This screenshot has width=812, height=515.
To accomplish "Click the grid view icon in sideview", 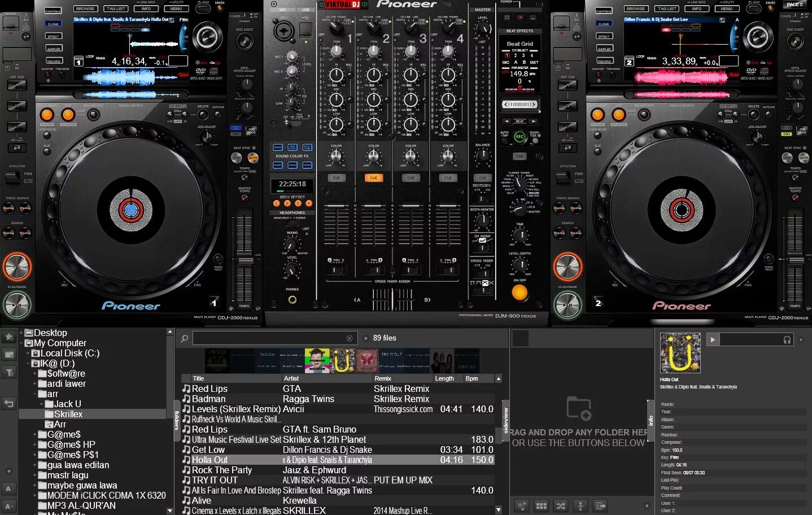I will pyautogui.click(x=541, y=505).
